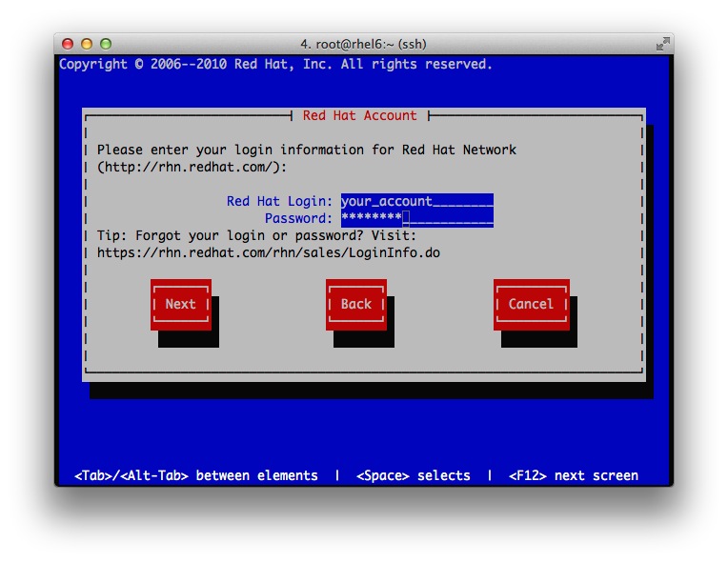Click the Back button
This screenshot has width=728, height=562.
356,305
